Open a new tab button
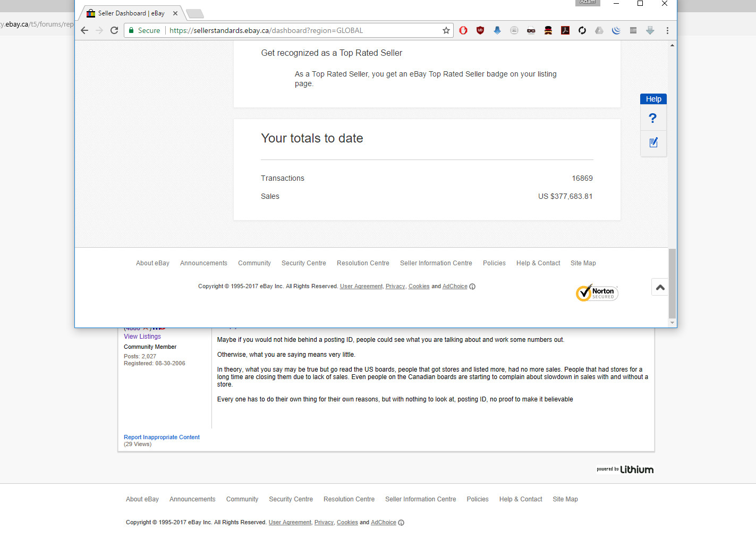This screenshot has height=537, width=756. (195, 14)
